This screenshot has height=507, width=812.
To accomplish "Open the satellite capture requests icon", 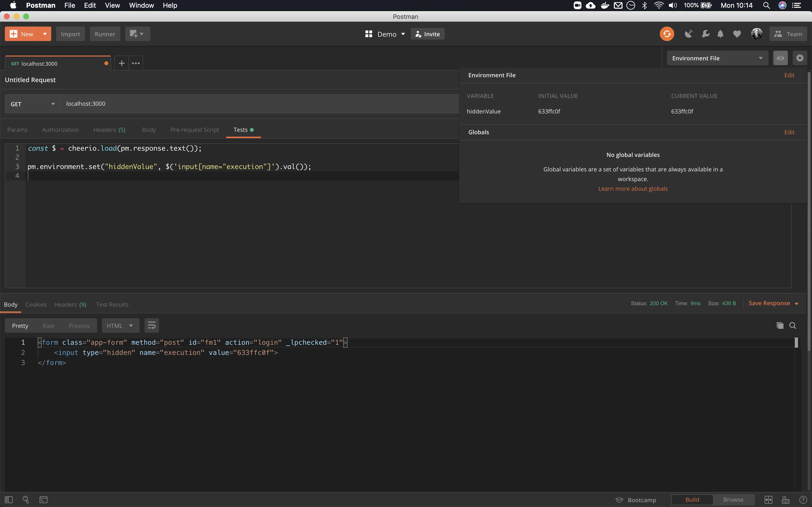I will click(688, 34).
